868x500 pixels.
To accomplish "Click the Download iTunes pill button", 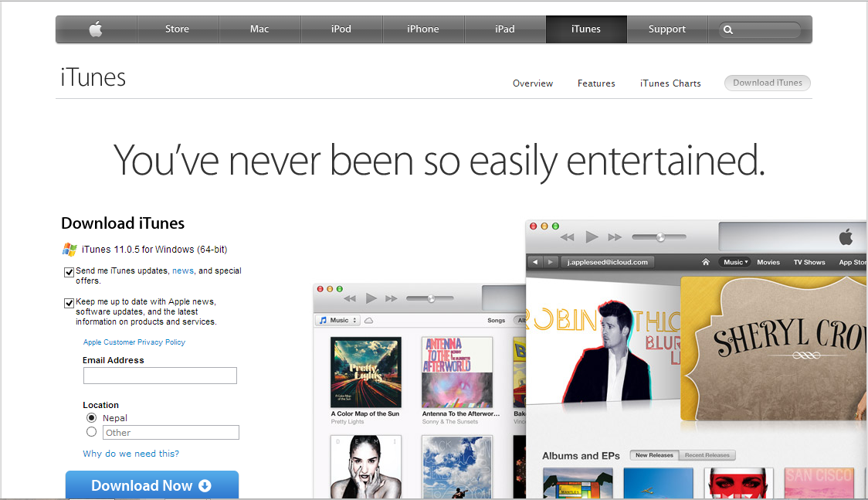I will [x=768, y=83].
